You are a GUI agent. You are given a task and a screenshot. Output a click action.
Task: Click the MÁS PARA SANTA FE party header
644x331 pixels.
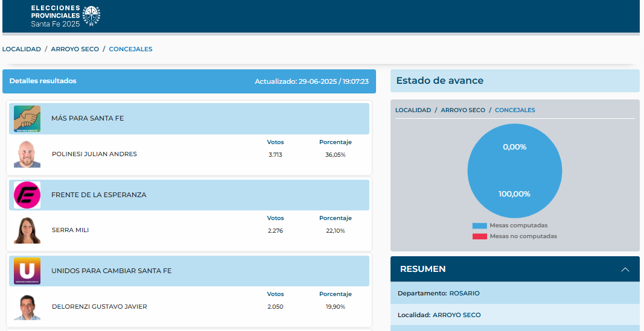[189, 119]
